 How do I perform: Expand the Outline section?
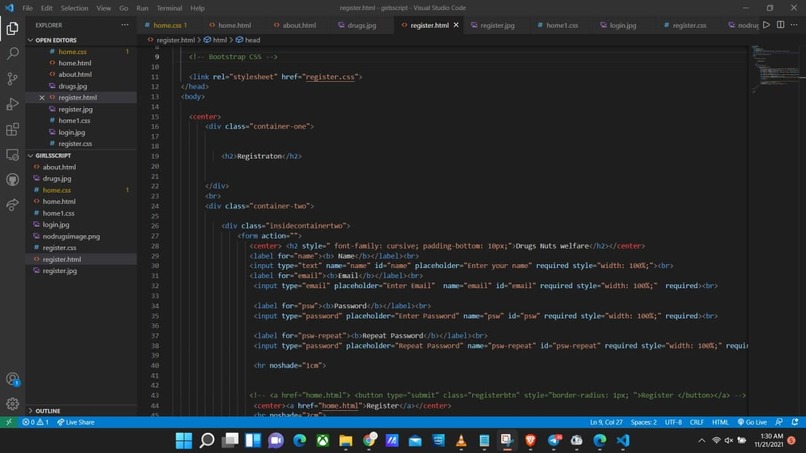click(48, 411)
